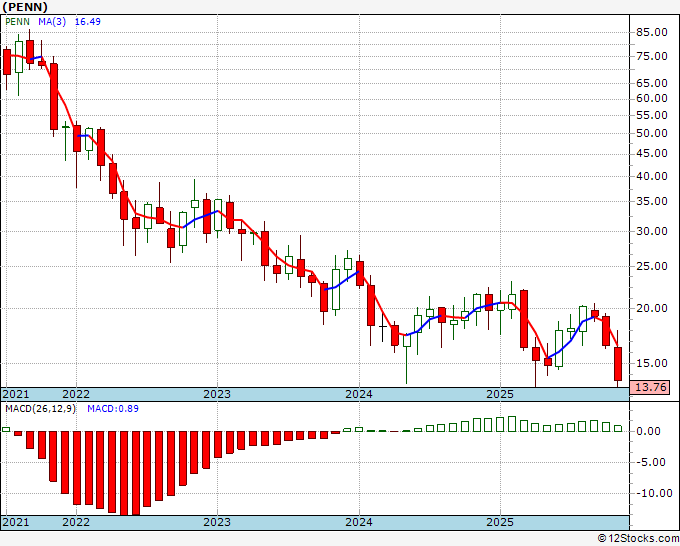Click the 13.76 current price tag

coord(649,387)
